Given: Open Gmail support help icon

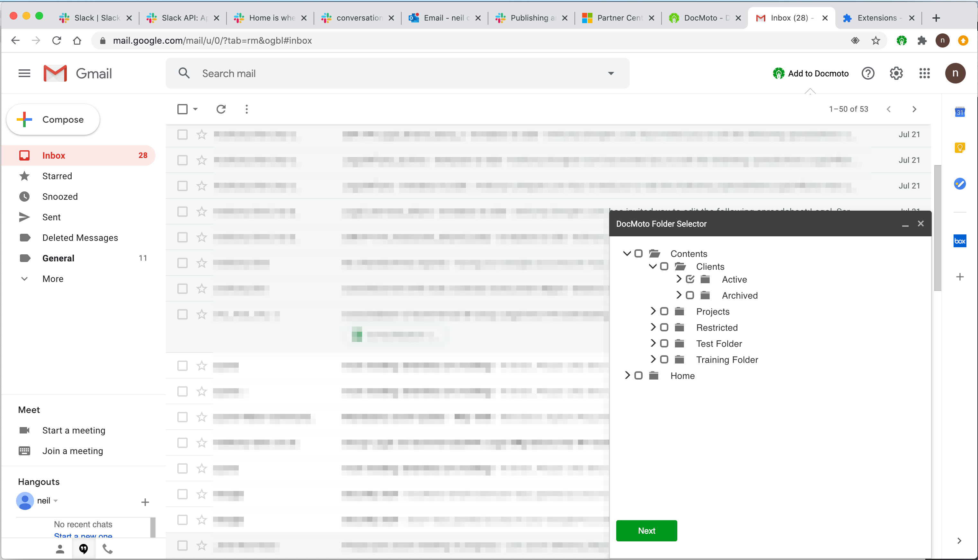Looking at the screenshot, I should 868,73.
